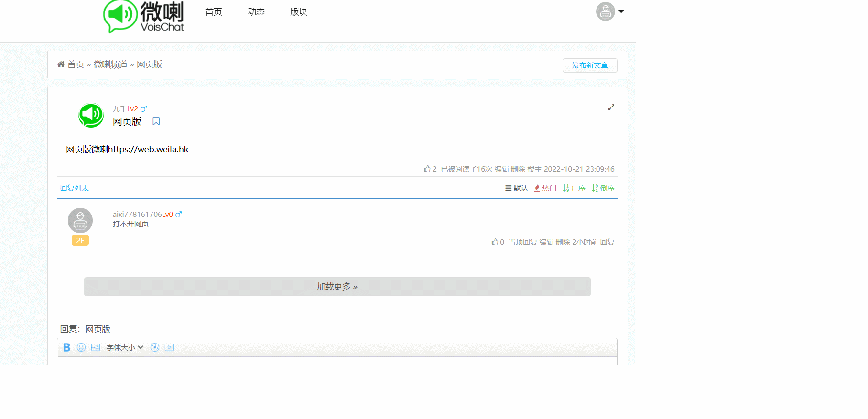This screenshot has width=868, height=419.
Task: Open the 动态 navigation menu item
Action: click(x=256, y=12)
